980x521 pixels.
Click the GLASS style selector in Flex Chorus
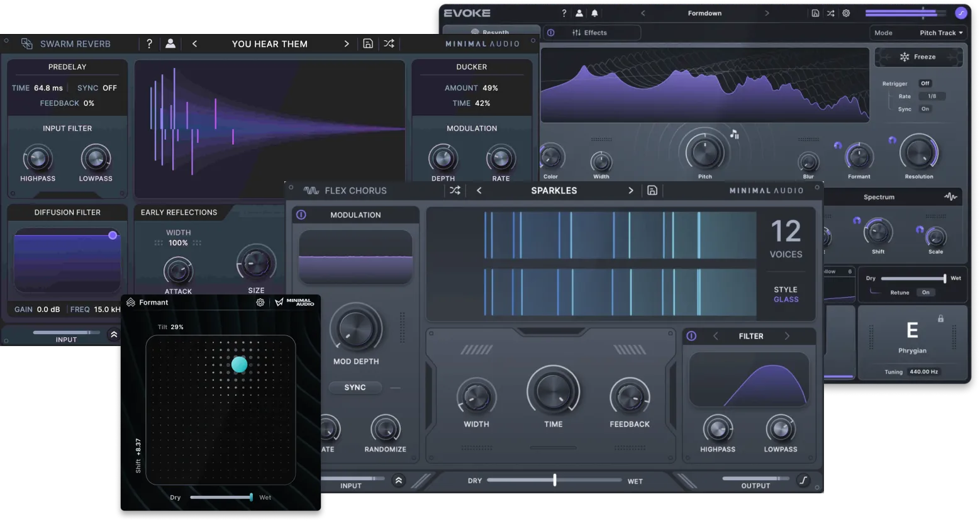pos(786,300)
